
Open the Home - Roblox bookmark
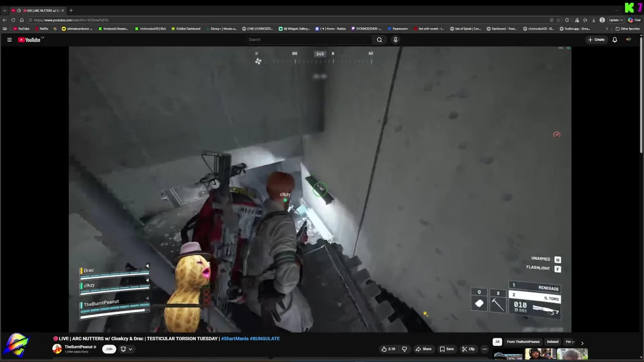[331, 29]
